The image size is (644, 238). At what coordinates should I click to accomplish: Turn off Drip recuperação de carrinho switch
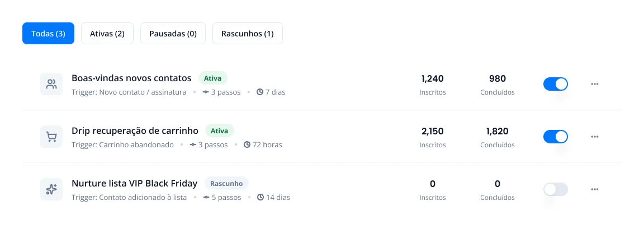(x=555, y=137)
